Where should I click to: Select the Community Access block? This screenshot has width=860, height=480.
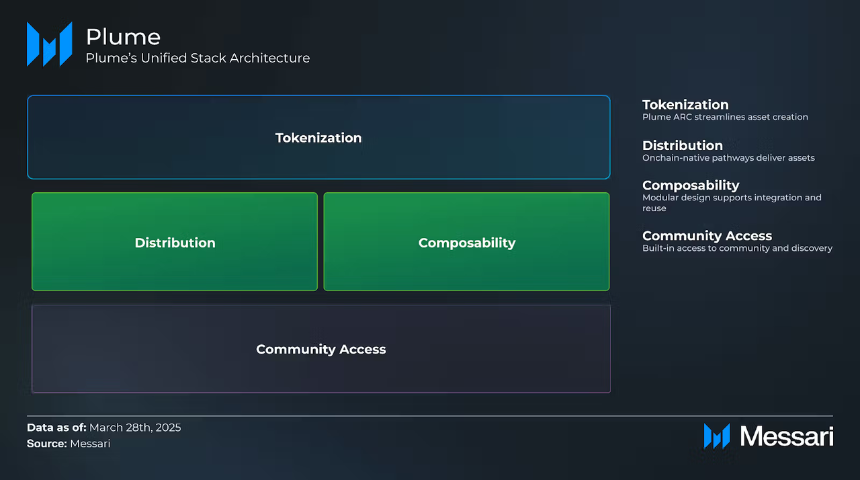pyautogui.click(x=321, y=349)
